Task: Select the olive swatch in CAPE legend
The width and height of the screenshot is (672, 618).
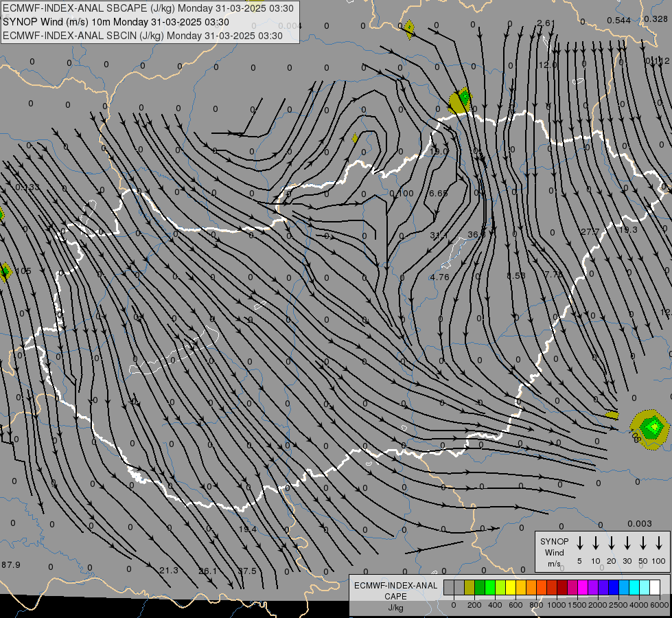Action: (x=470, y=588)
